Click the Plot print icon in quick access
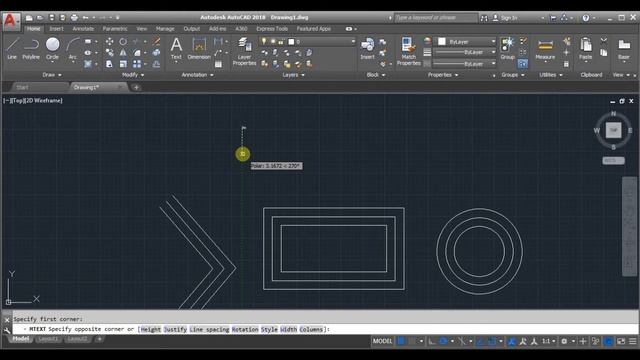The width and height of the screenshot is (640, 360). (x=74, y=18)
